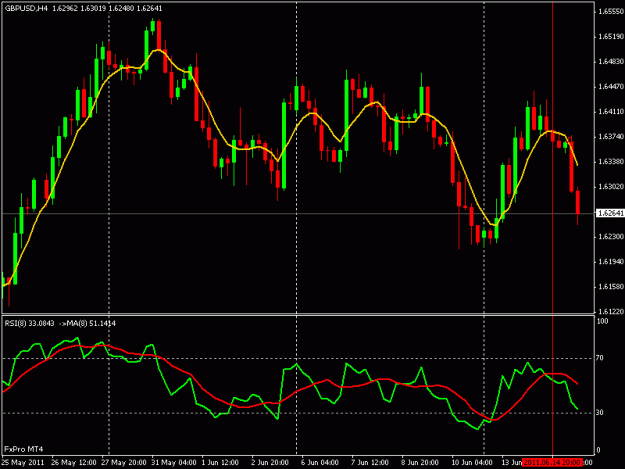Viewport: 625px width, 469px height.
Task: Click the 6 Jun 04:00 time label
Action: tap(320, 462)
